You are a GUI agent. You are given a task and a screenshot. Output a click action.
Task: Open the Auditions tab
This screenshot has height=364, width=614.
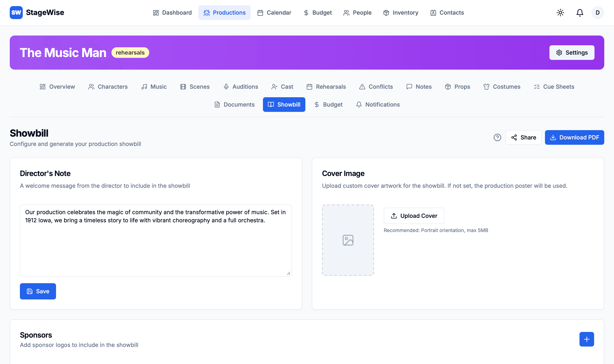[x=240, y=87]
